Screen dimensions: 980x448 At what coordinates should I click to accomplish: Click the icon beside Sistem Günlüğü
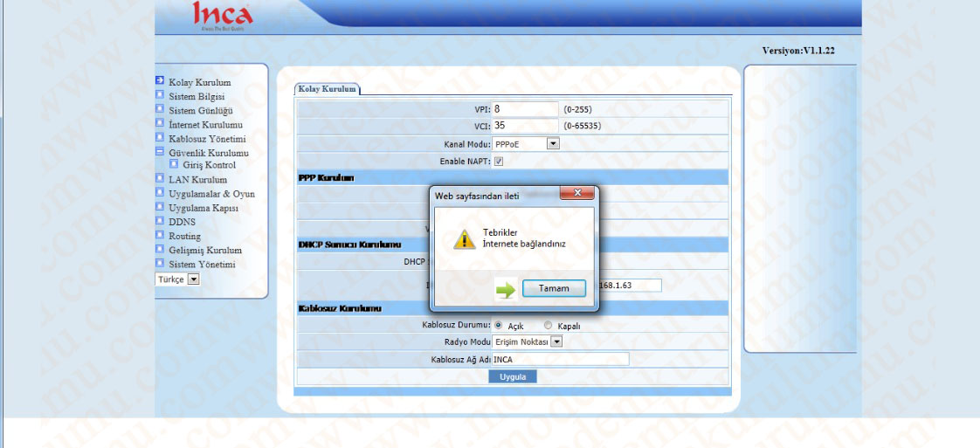[159, 108]
